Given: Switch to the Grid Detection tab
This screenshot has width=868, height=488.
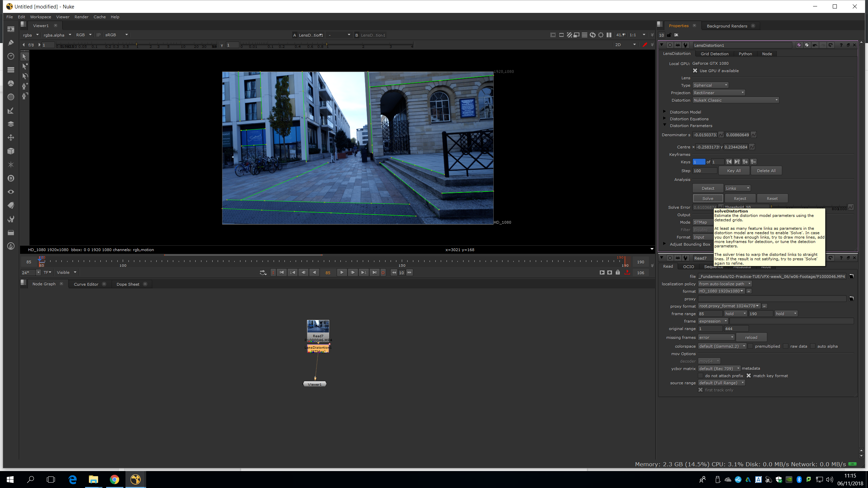Looking at the screenshot, I should [714, 54].
